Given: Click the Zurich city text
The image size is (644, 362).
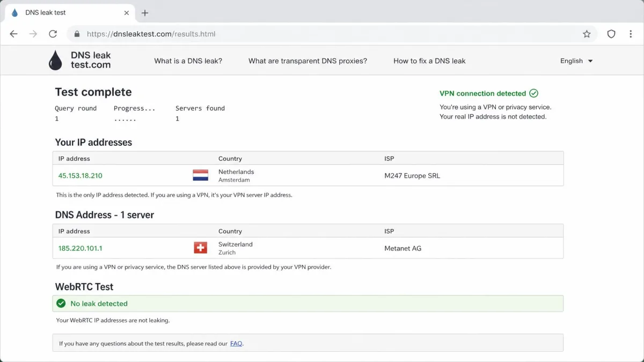Looking at the screenshot, I should pyautogui.click(x=227, y=253).
